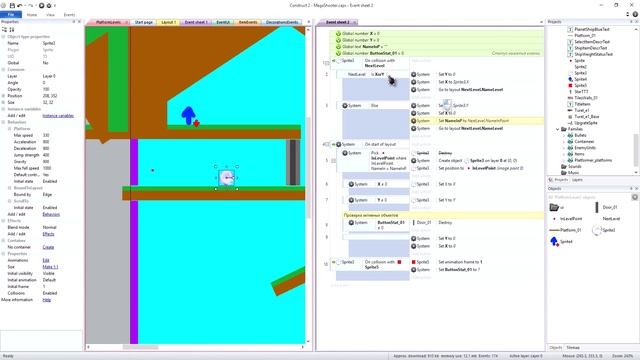Collapse the Object type properties section
Screen dimensions: 640x360
pyautogui.click(x=3, y=37)
